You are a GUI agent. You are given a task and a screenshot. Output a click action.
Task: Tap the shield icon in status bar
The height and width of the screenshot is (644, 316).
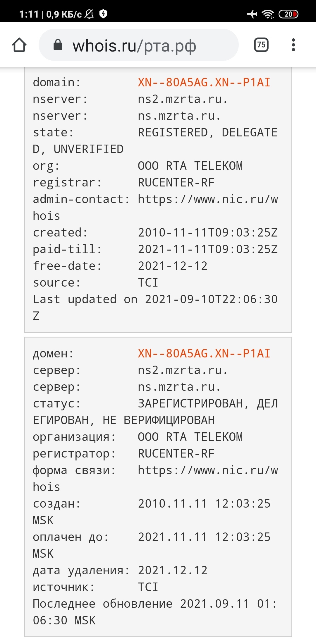tap(103, 14)
